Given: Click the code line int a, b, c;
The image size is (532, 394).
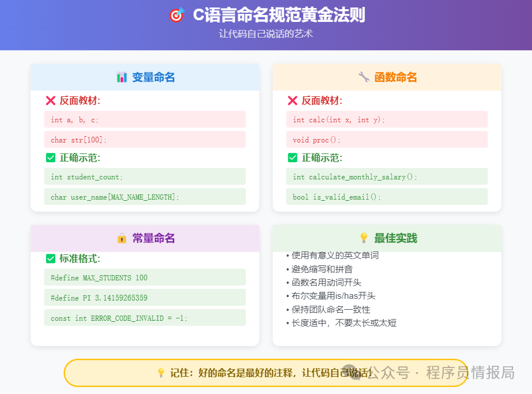Looking at the screenshot, I should (x=145, y=119).
